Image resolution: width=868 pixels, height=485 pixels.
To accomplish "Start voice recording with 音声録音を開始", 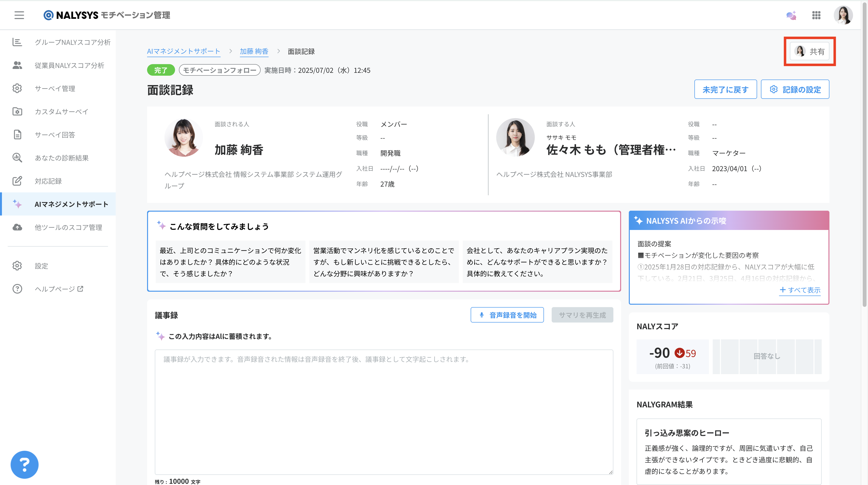I will [x=507, y=315].
